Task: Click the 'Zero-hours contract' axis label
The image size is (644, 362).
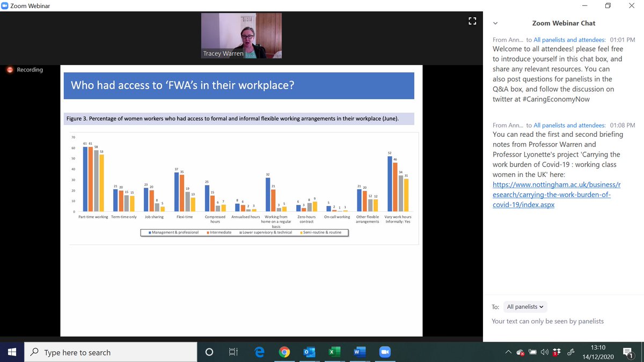Action: (x=306, y=219)
